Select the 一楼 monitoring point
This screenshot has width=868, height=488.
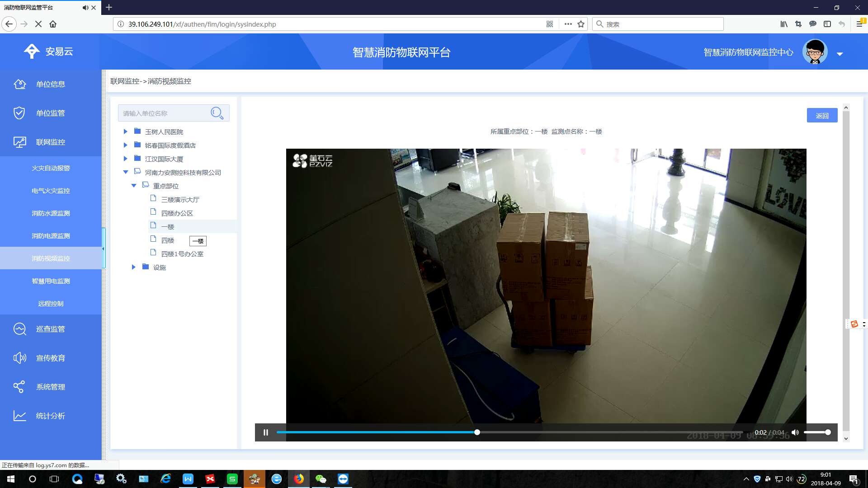pyautogui.click(x=167, y=227)
